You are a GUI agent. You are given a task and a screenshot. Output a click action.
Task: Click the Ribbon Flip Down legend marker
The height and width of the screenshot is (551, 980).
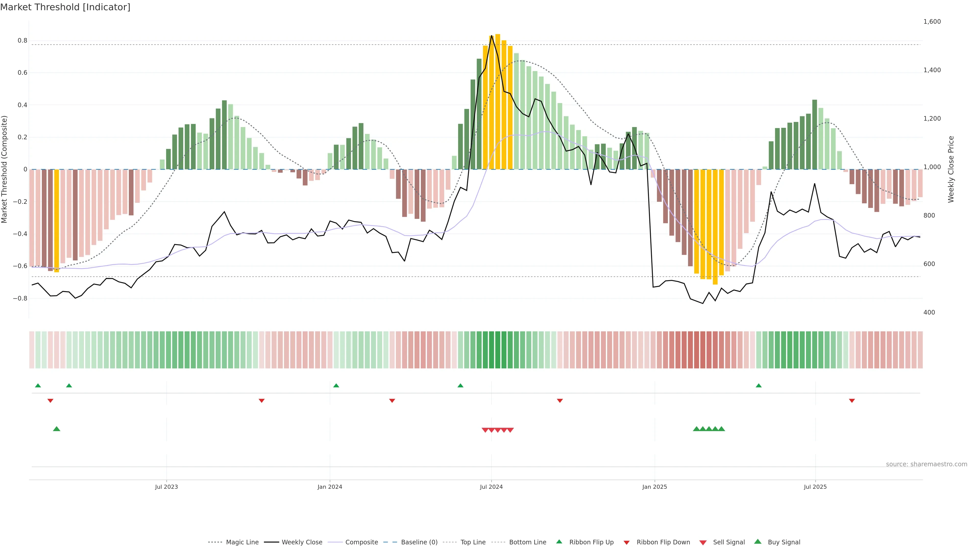click(627, 542)
